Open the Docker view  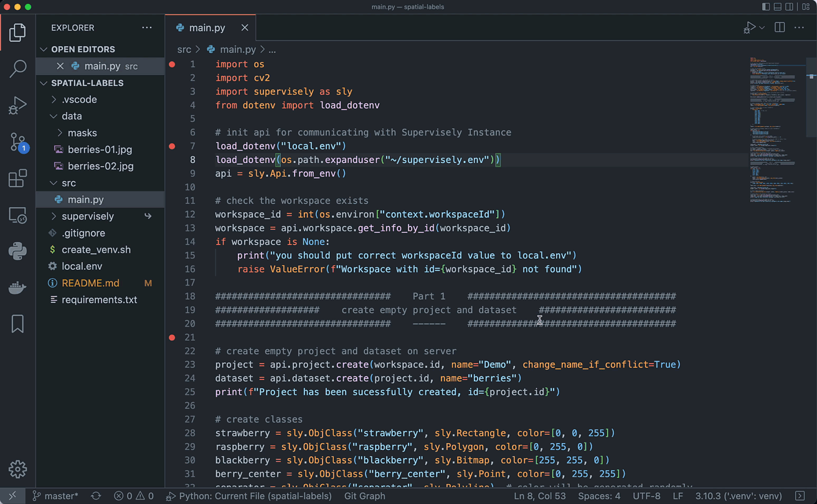point(17,287)
